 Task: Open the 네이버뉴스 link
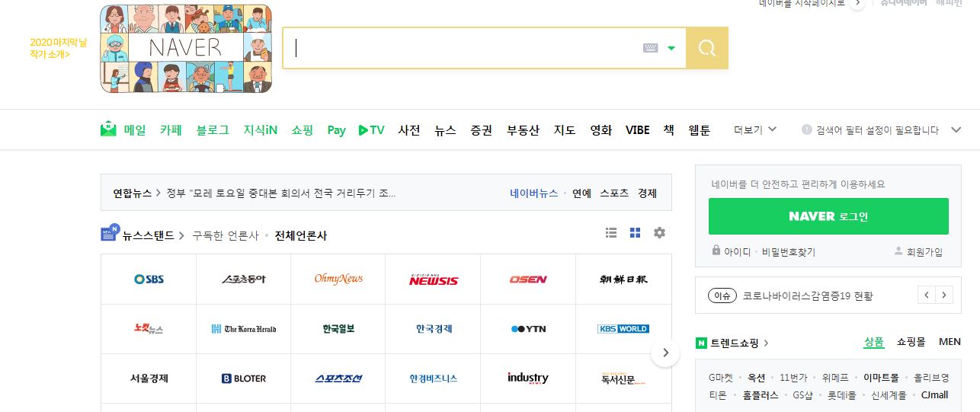(x=533, y=193)
